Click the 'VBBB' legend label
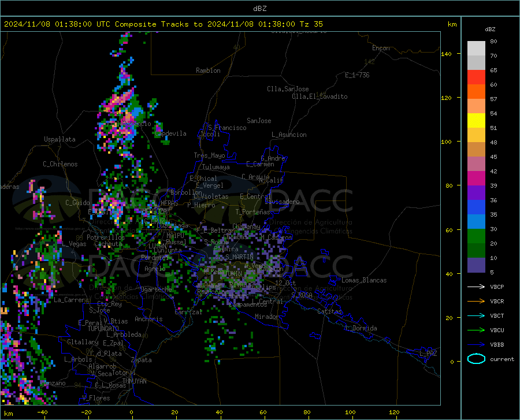520x420 pixels. coord(497,345)
